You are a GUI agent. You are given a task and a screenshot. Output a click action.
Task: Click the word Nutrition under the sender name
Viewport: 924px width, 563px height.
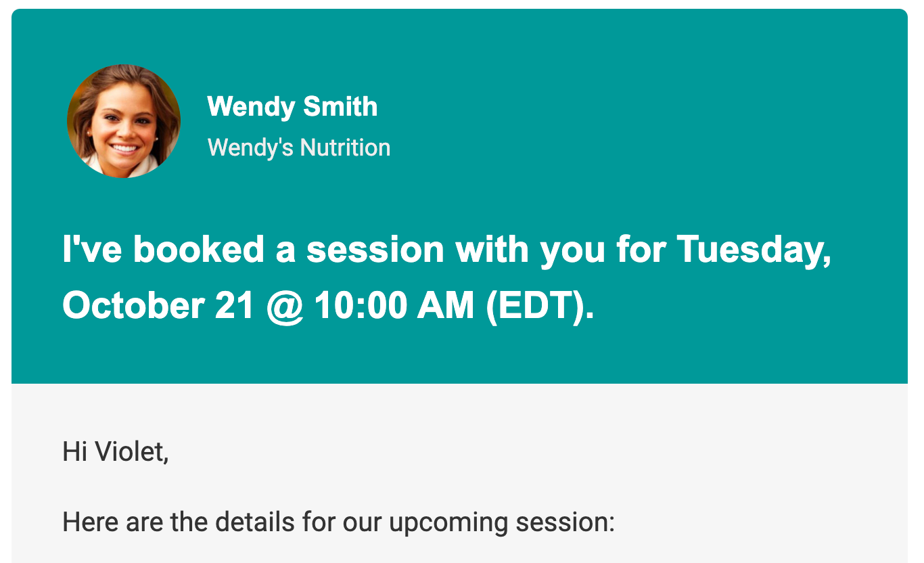[x=345, y=148]
